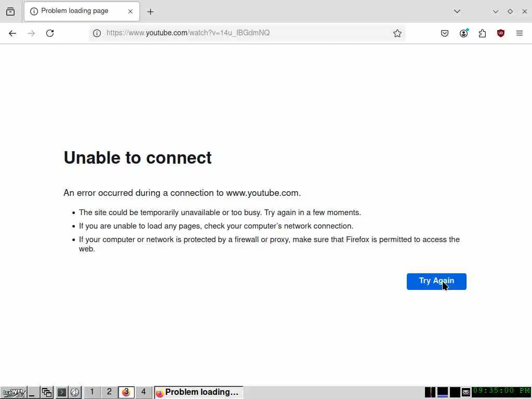Open the Firefox account menu
532x399 pixels.
[x=464, y=33]
